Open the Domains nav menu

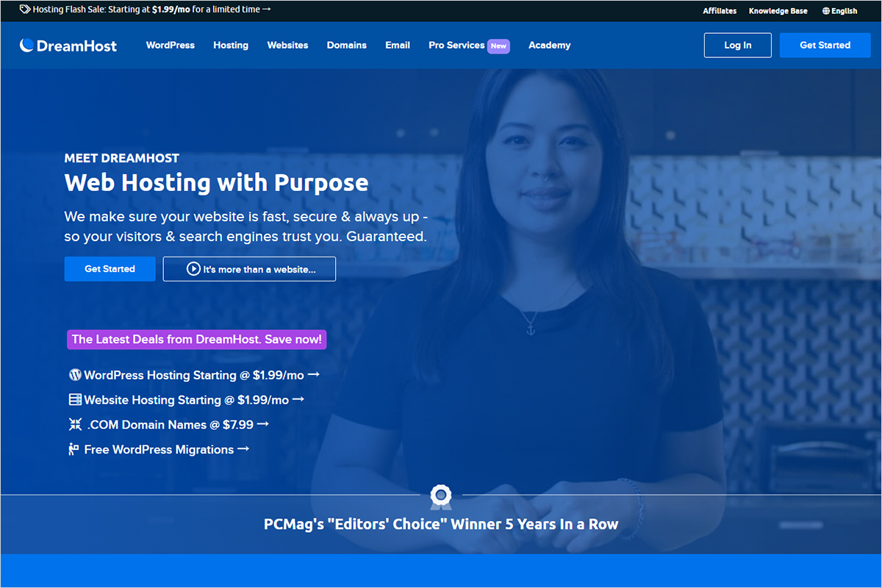click(x=347, y=45)
